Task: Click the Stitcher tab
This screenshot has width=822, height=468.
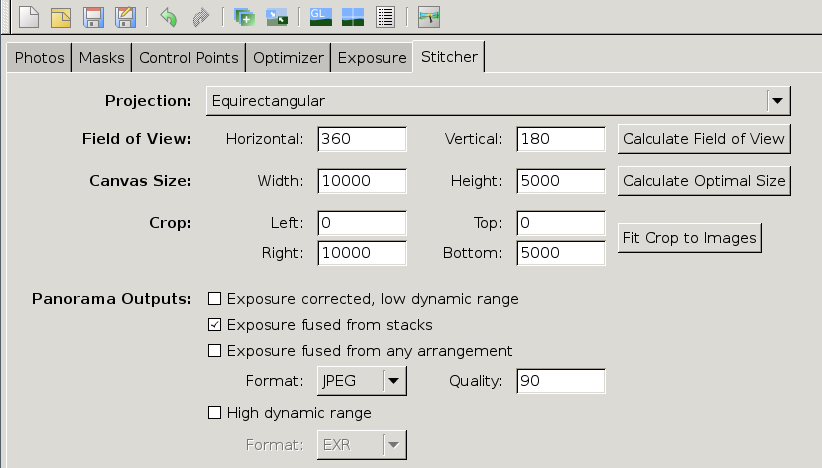Action: click(x=449, y=56)
